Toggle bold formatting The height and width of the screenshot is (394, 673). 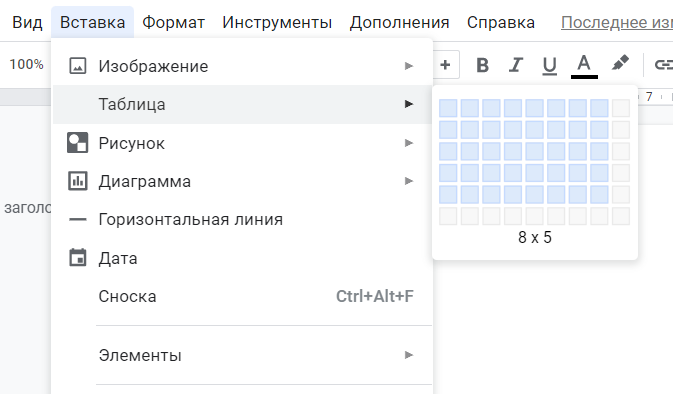click(482, 65)
